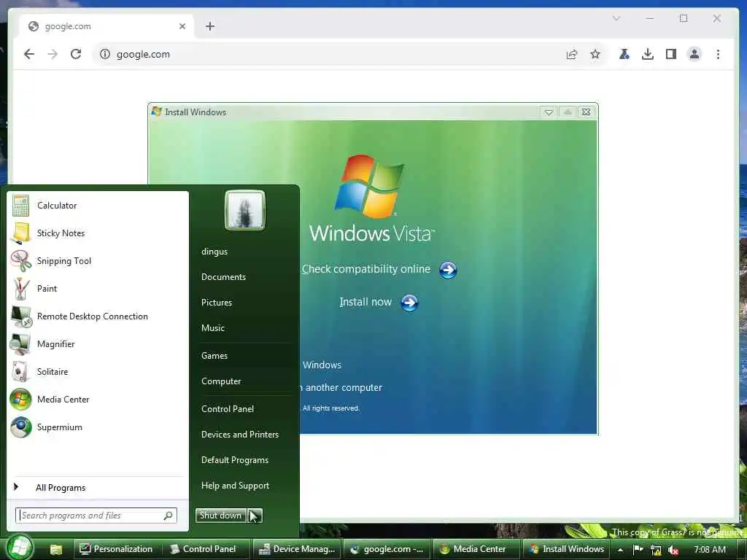This screenshot has height=560, width=747.
Task: Reload the google.com page
Action: click(x=76, y=54)
